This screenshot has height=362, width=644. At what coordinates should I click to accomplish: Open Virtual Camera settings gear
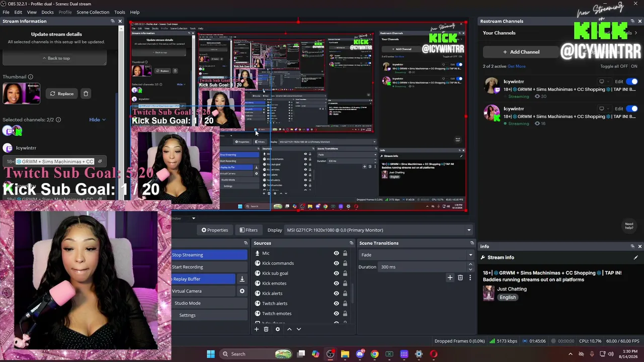coord(242,291)
